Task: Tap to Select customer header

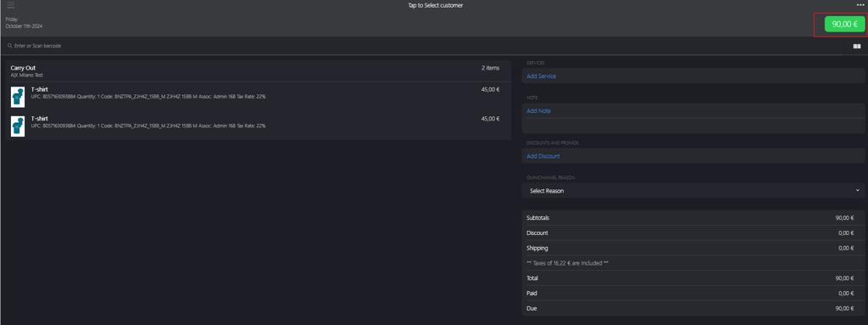Action: [x=435, y=5]
